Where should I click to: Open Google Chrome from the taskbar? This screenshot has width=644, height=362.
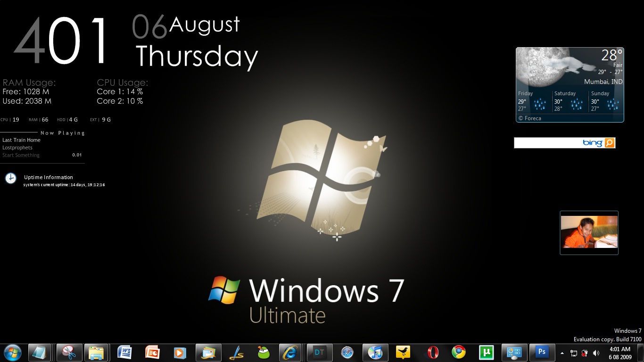pos(458,353)
